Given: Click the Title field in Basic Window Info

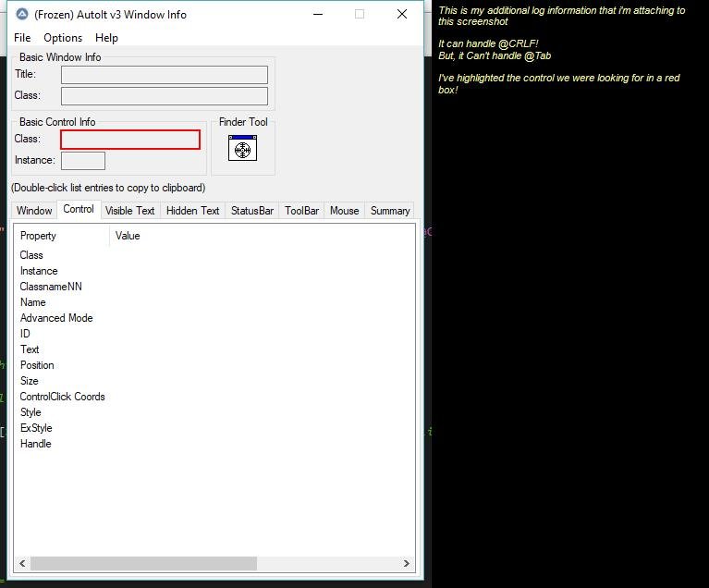Looking at the screenshot, I should coord(165,75).
